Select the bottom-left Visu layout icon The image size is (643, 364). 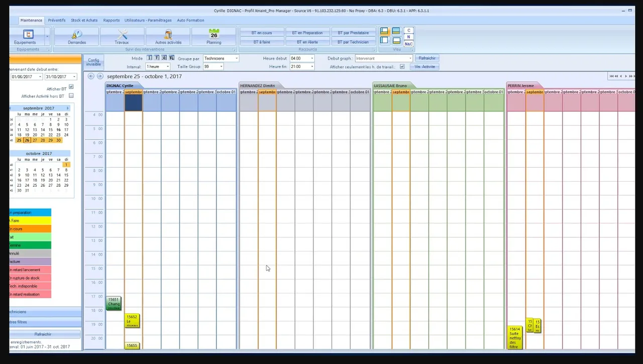384,40
